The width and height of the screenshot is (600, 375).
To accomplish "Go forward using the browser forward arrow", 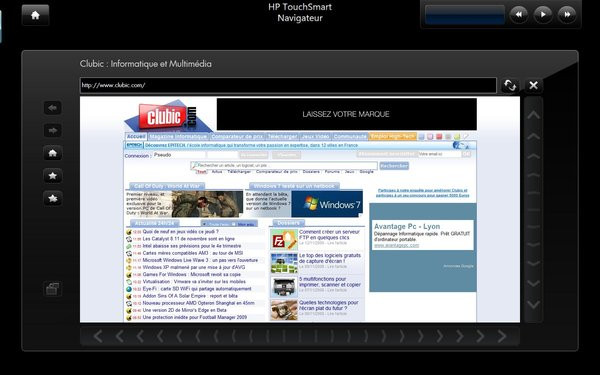I will 52,130.
